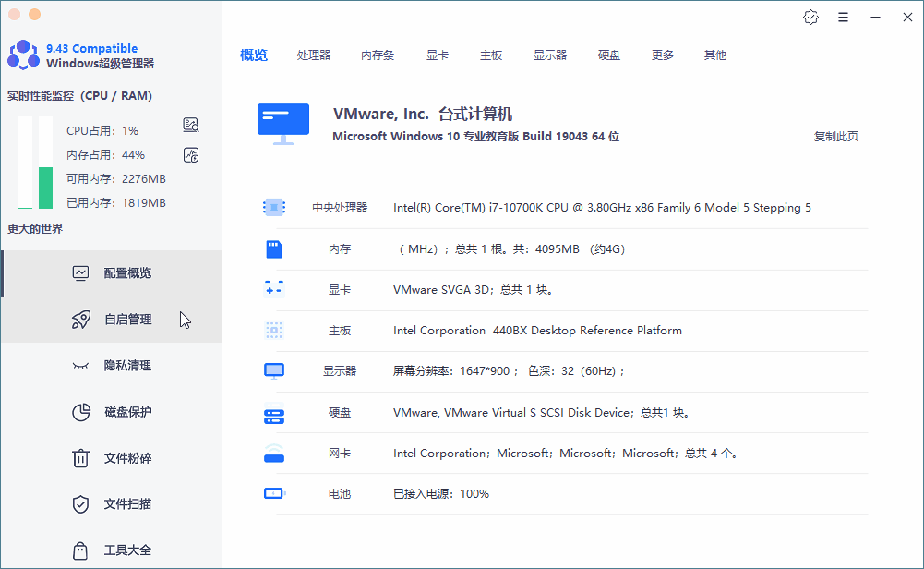Image resolution: width=924 pixels, height=569 pixels.
Task: Click the 配置概览 chart icon in sidebar
Action: tap(81, 272)
